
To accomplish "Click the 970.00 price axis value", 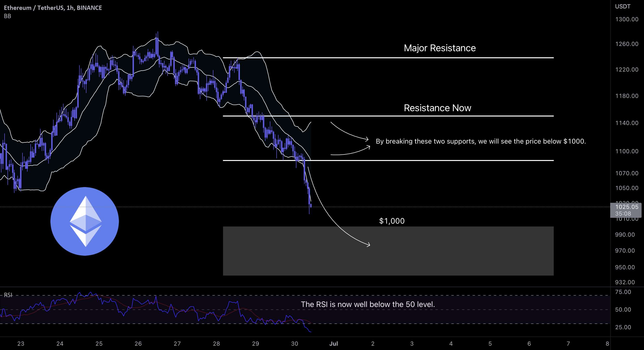I will [625, 251].
